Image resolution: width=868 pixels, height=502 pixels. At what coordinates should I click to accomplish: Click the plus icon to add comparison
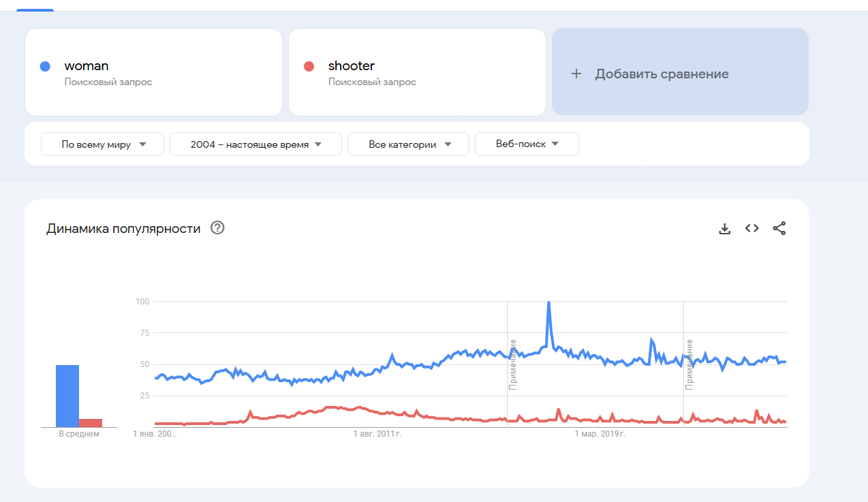tap(576, 74)
